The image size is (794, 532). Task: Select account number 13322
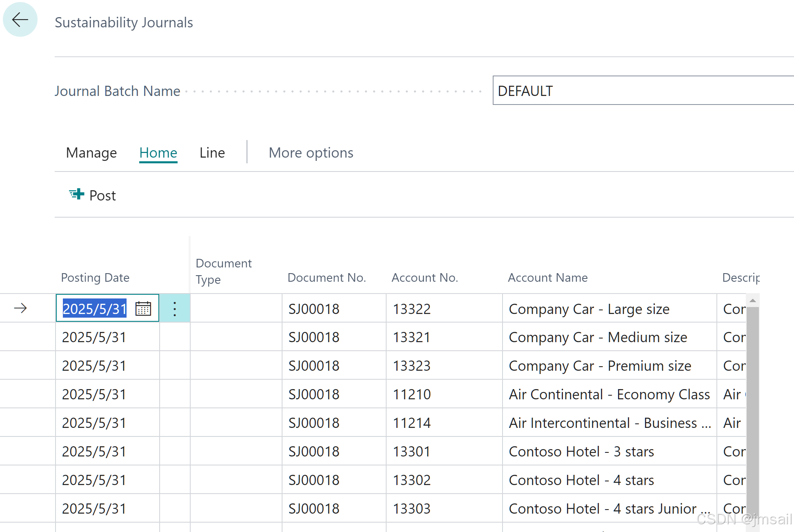pos(412,309)
